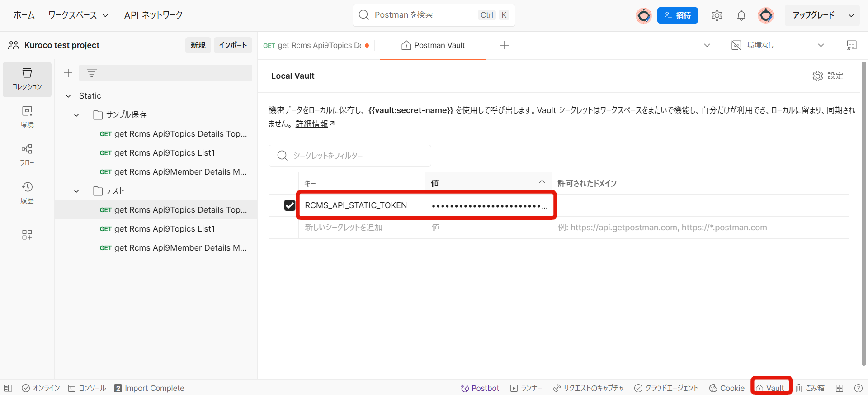Open the Flows (フロー) sidebar tab
This screenshot has width=868, height=395.
(27, 155)
